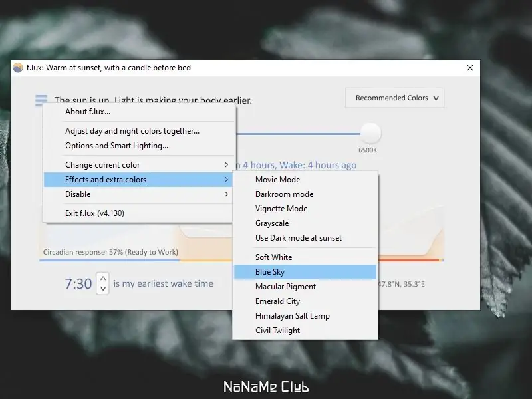Enable Vignette Mode

[x=305, y=209]
